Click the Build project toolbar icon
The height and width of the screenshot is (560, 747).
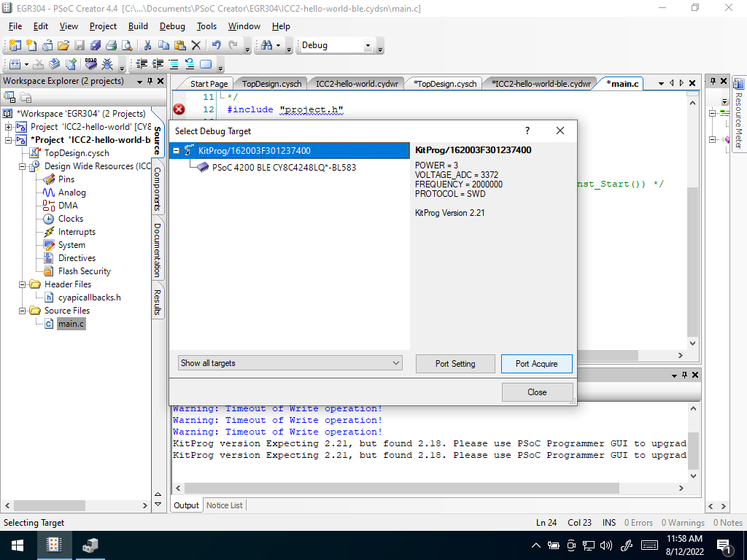(15, 64)
